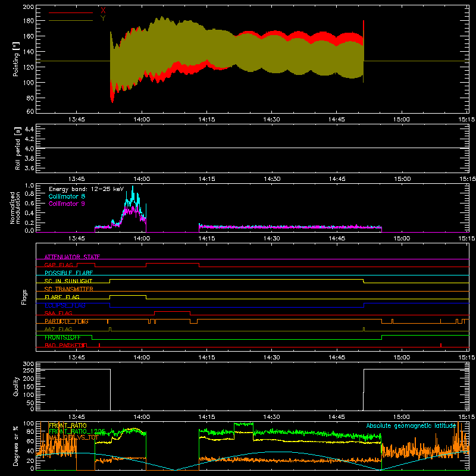
Task: Click the Absolute geomagnetic latitude label
Action: coord(411,425)
